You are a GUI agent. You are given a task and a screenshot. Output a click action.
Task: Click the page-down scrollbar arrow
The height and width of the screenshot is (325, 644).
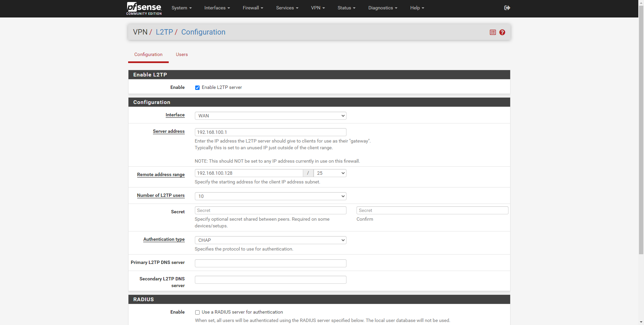[641, 322]
